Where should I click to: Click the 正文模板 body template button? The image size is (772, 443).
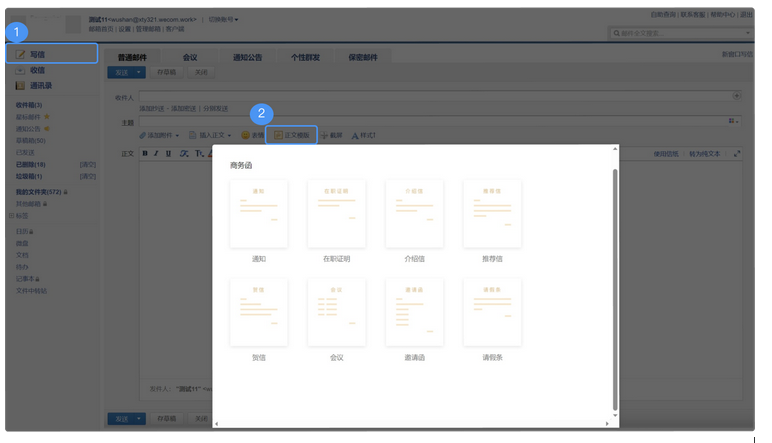[x=295, y=135]
